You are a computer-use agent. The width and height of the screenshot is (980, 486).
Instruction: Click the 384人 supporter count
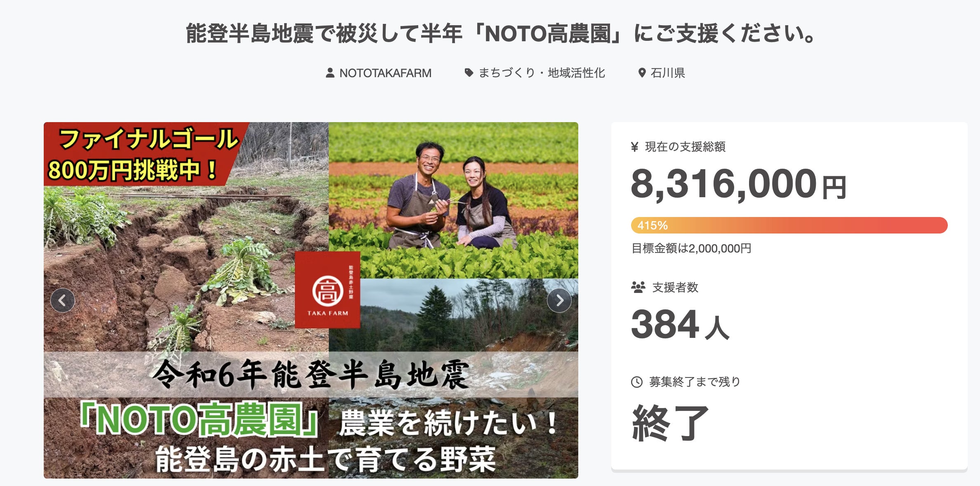click(681, 325)
